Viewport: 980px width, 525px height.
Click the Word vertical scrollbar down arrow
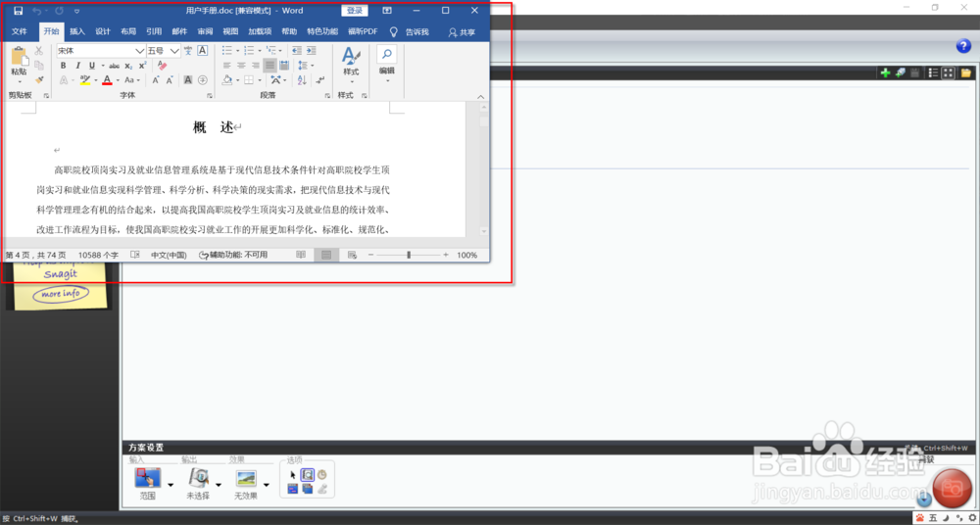click(484, 231)
